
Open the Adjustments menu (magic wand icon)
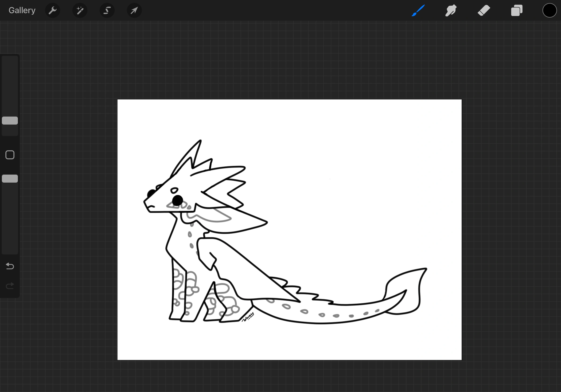point(80,10)
